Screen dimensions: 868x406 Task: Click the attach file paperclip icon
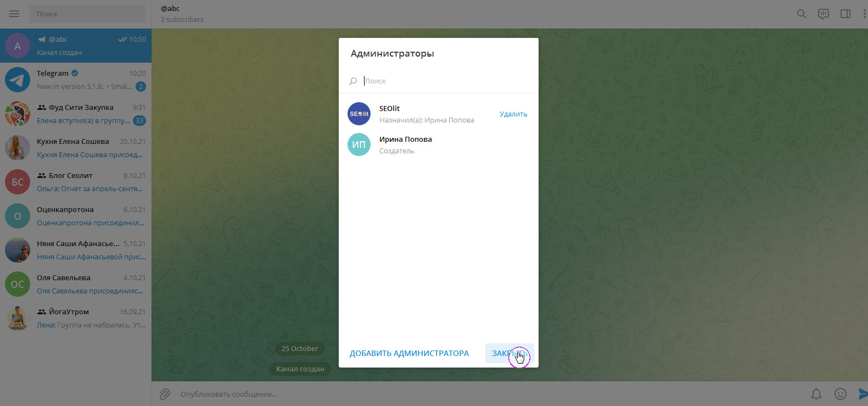[x=165, y=394]
